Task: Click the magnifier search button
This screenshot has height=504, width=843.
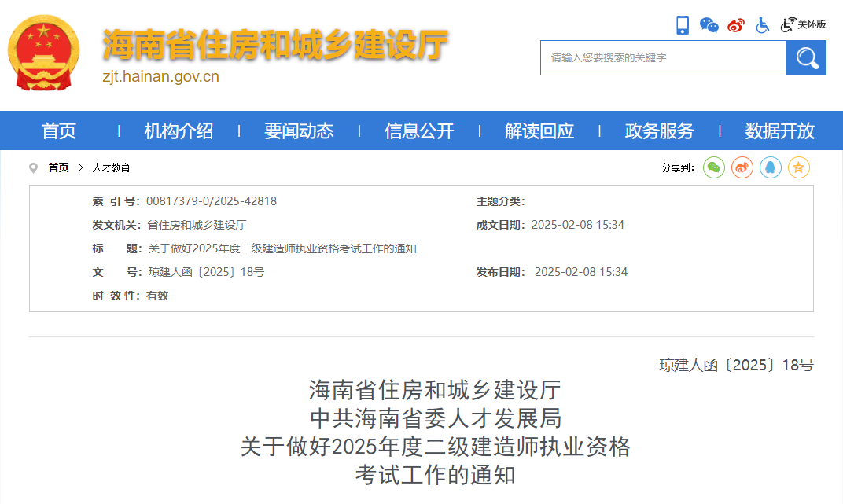Action: pyautogui.click(x=806, y=58)
